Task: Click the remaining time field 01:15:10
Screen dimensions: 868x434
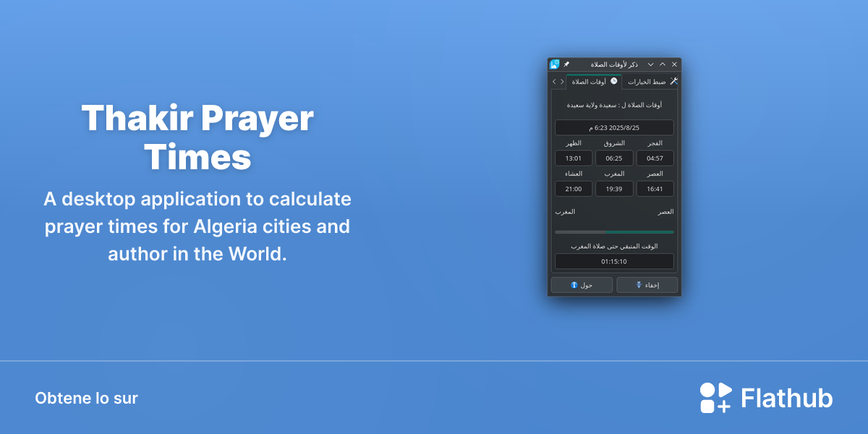Action: click(x=614, y=262)
